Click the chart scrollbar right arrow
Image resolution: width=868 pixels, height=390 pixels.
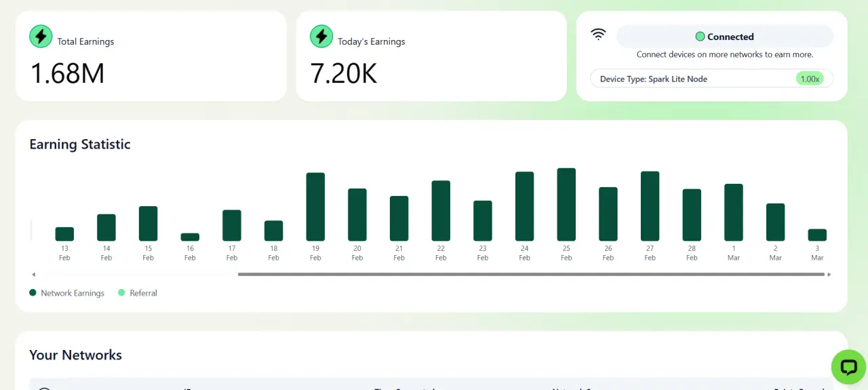click(x=829, y=275)
